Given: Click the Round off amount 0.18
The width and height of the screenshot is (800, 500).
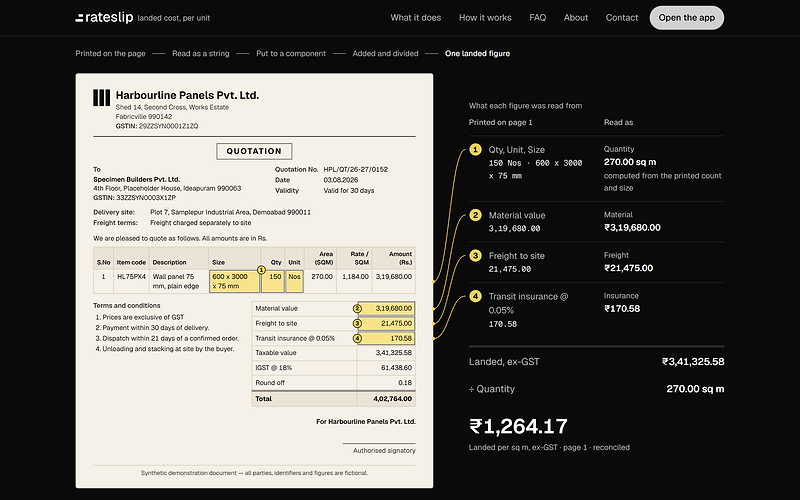Looking at the screenshot, I should click(405, 383).
